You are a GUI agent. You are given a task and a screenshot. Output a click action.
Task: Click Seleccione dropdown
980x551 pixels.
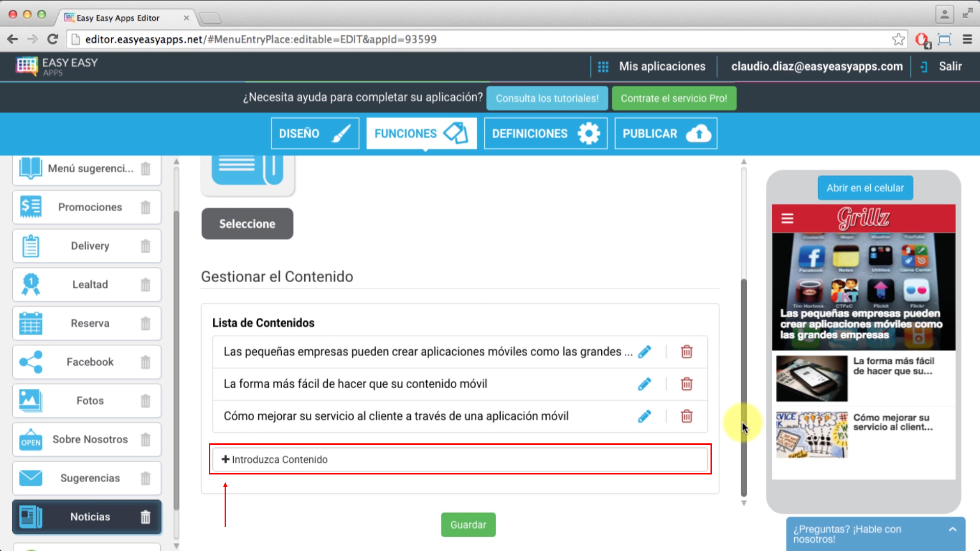coord(247,223)
